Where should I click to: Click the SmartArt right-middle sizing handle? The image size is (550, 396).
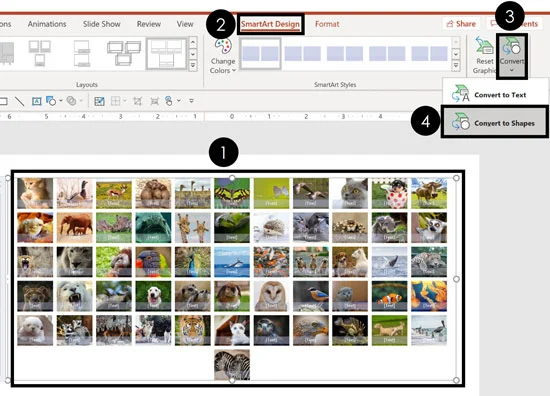point(456,279)
